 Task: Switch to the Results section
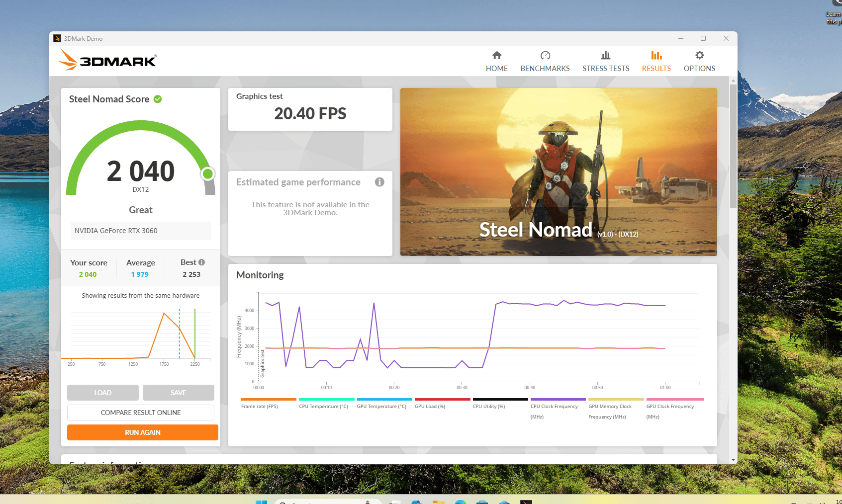tap(656, 62)
